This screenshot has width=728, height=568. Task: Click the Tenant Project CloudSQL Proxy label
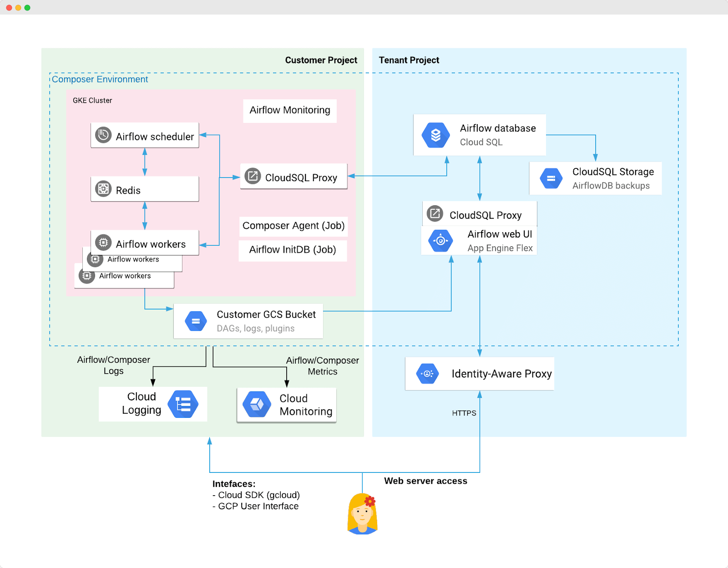coord(485,215)
